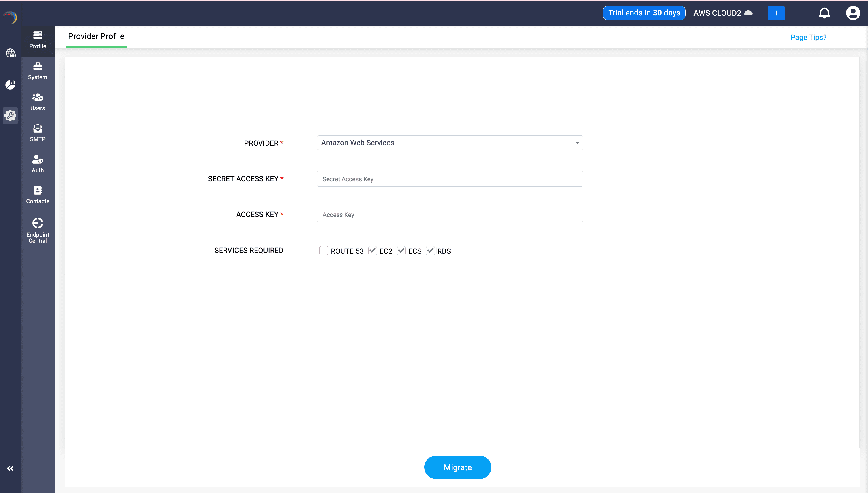Open the Users management section

37,102
